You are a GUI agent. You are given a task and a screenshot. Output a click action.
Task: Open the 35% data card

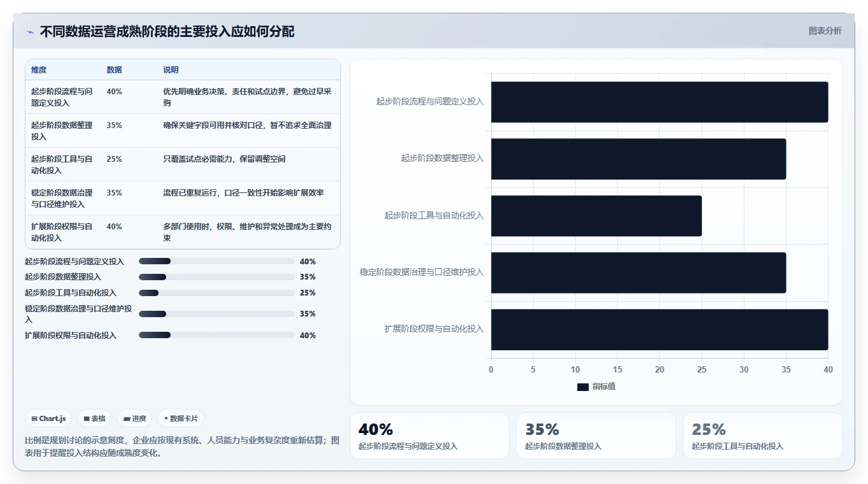596,436
